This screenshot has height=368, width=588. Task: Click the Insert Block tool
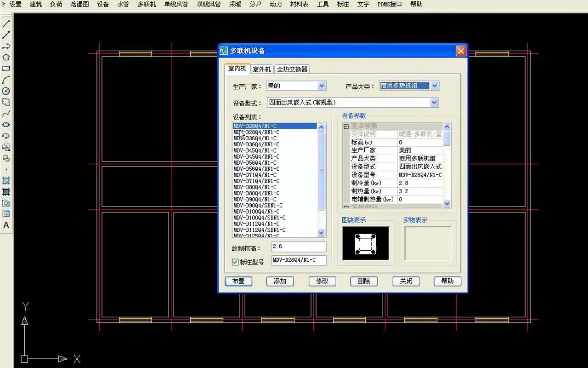[6, 147]
